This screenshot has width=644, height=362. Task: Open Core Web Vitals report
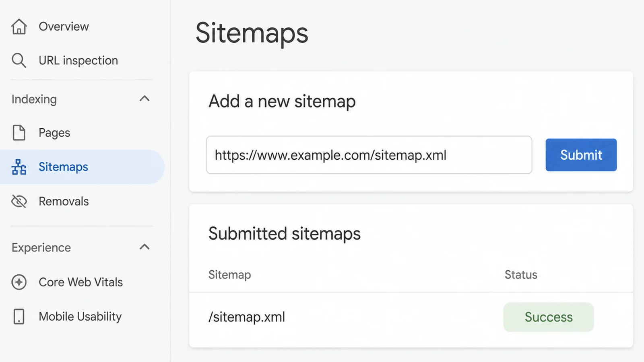coord(80,282)
